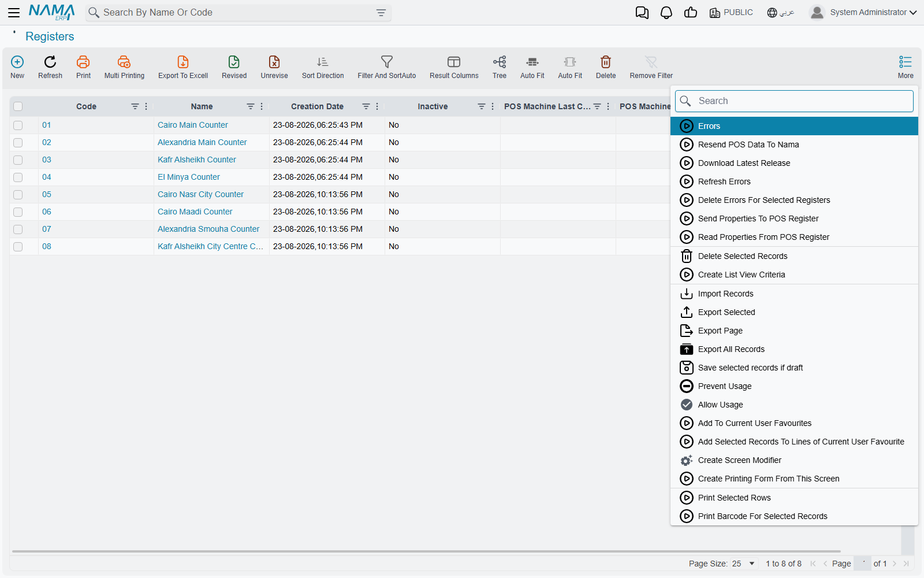Refresh the registers list

(50, 67)
